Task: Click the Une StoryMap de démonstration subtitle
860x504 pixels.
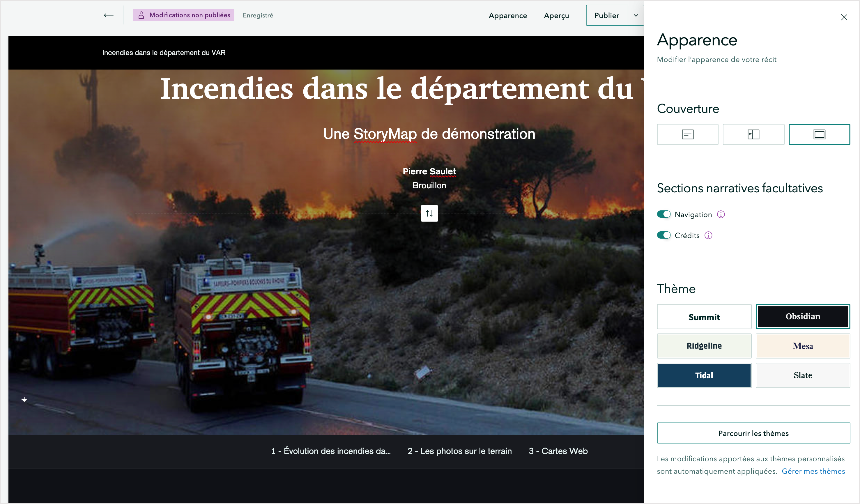Action: pos(429,134)
